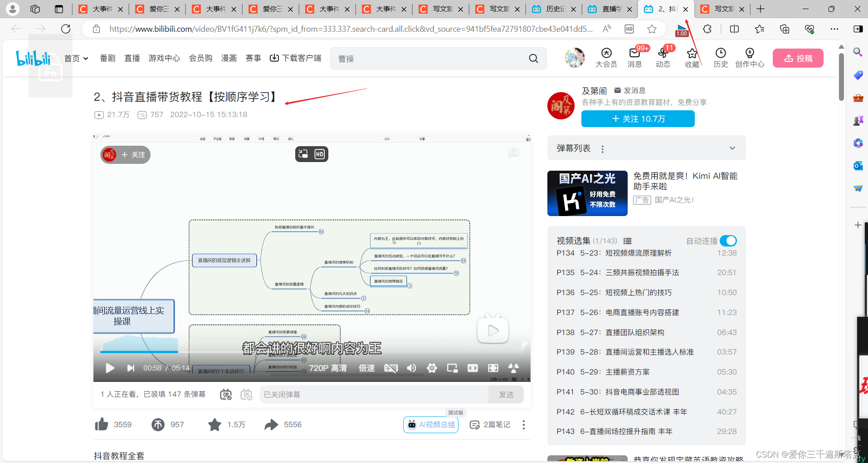
Task: Open the browser extensions icon
Action: pyautogui.click(x=707, y=29)
